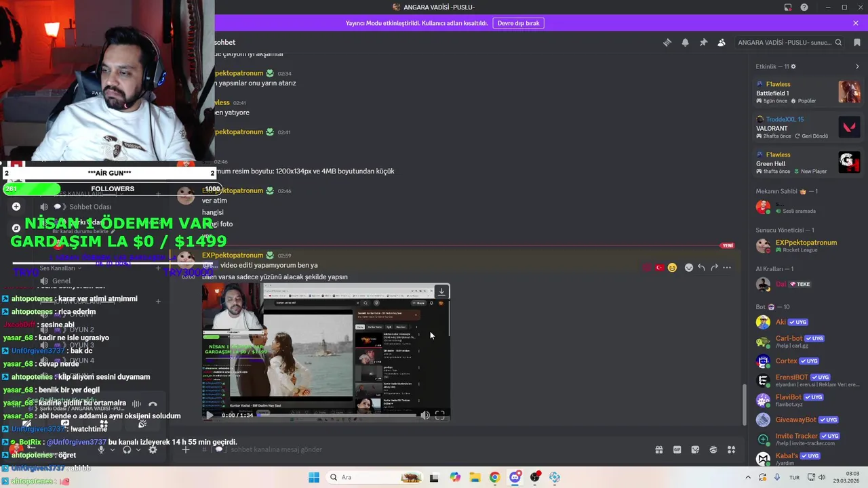Click the taskbar Ara search box
868x488 pixels.
[374, 477]
